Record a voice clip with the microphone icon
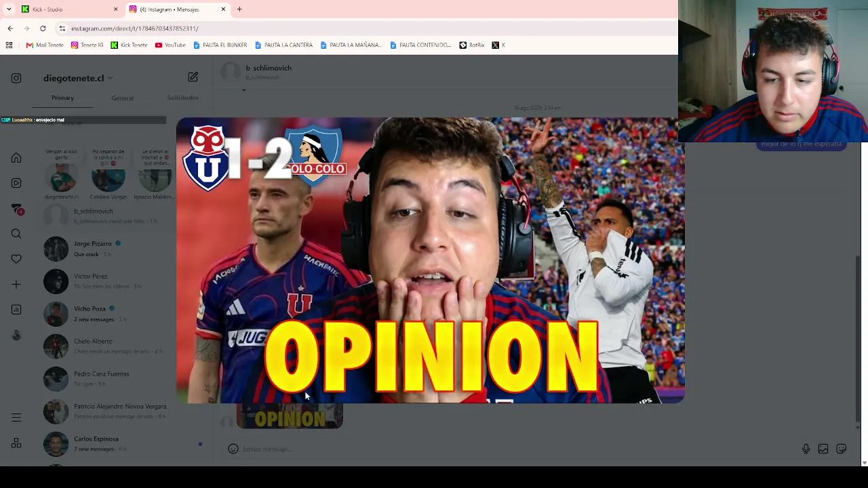The image size is (868, 488). (x=806, y=449)
